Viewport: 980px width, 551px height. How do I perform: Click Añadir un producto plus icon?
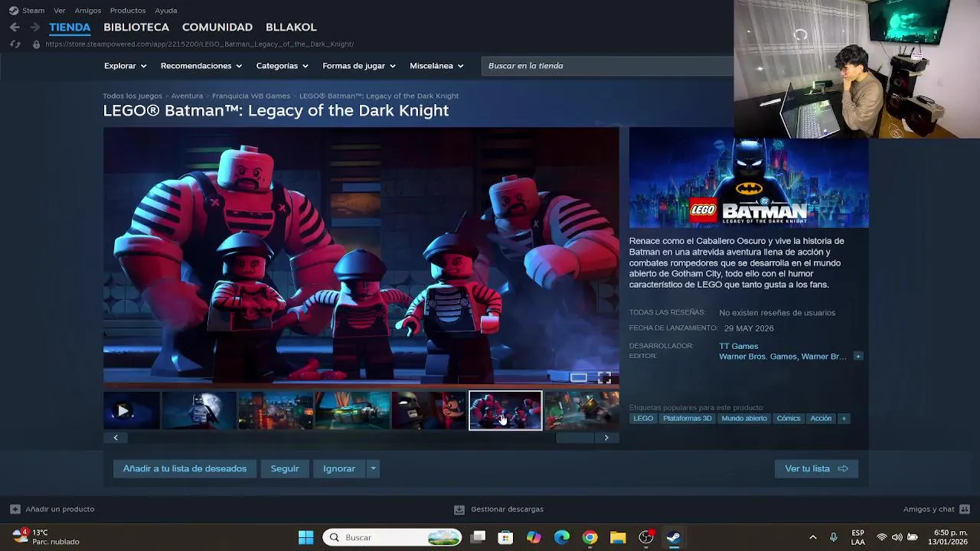[x=15, y=509]
